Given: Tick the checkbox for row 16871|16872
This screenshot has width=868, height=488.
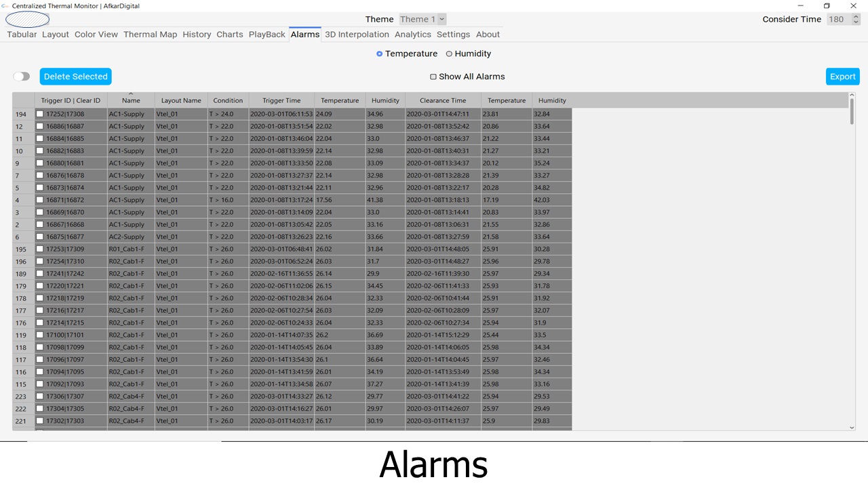Looking at the screenshot, I should 40,200.
